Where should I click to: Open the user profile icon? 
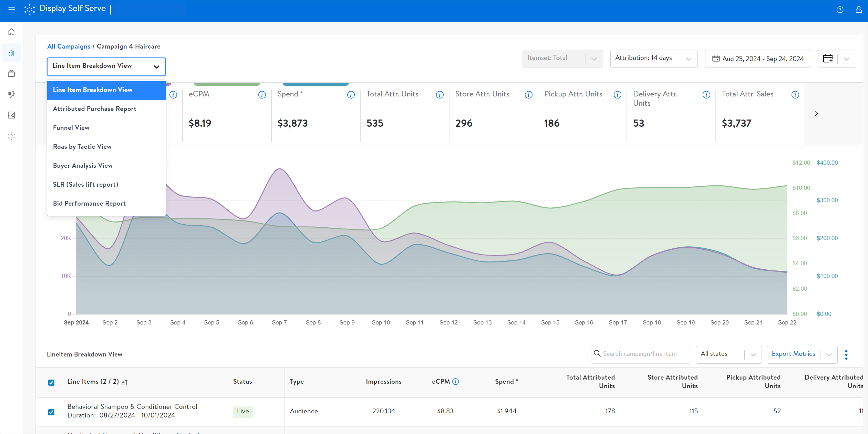(858, 10)
